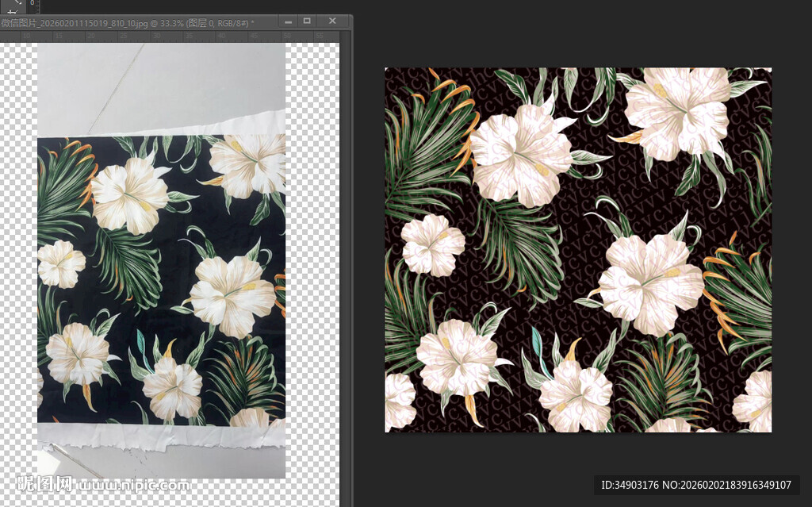Image resolution: width=812 pixels, height=507 pixels.
Task: Click the horizontal ruler above the canvas
Action: pos(159,36)
